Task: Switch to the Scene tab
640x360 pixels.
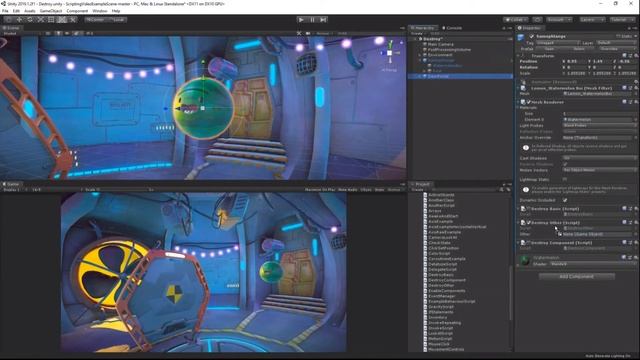Action: point(11,28)
